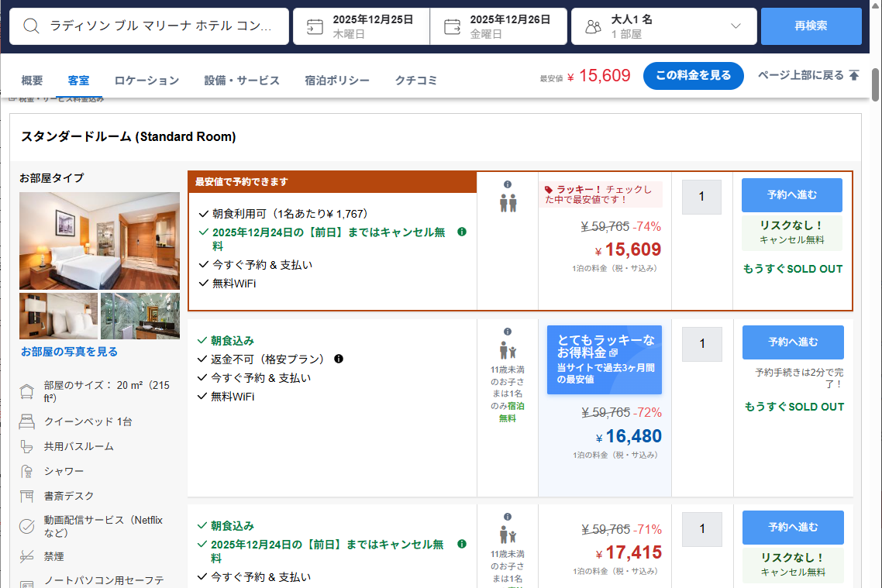Open room quantity selector for ¥17,415 plan
Viewport: 882px width, 588px height.
(701, 529)
